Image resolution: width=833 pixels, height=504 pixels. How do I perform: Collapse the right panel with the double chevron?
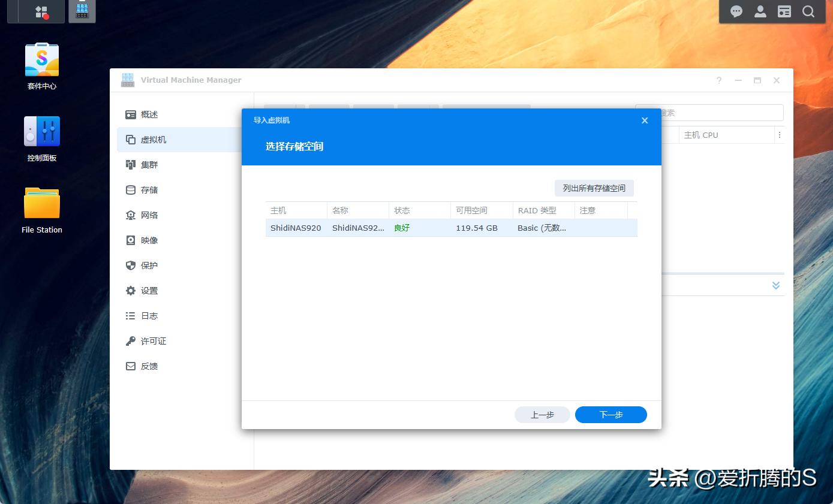(x=776, y=285)
